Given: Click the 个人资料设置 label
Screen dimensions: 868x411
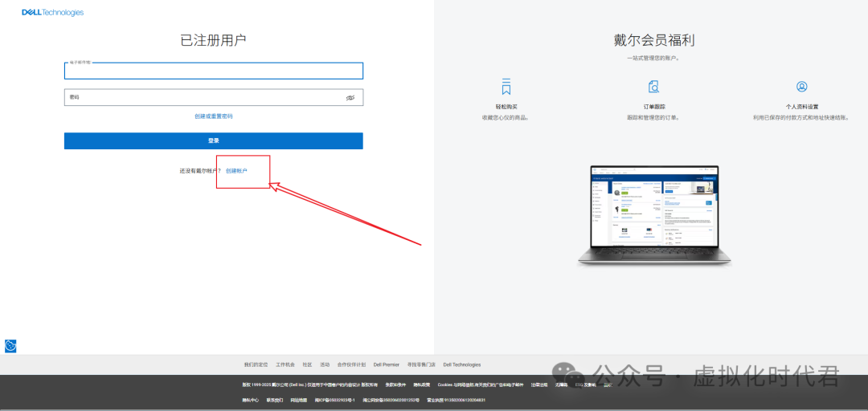Looking at the screenshot, I should pos(801,107).
